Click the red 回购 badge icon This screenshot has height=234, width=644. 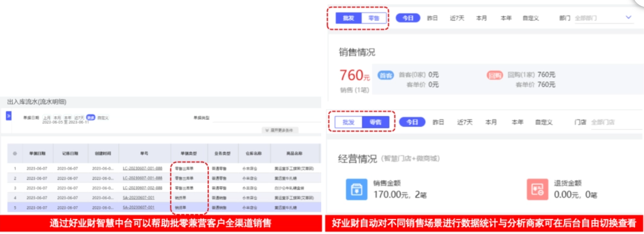coord(495,75)
